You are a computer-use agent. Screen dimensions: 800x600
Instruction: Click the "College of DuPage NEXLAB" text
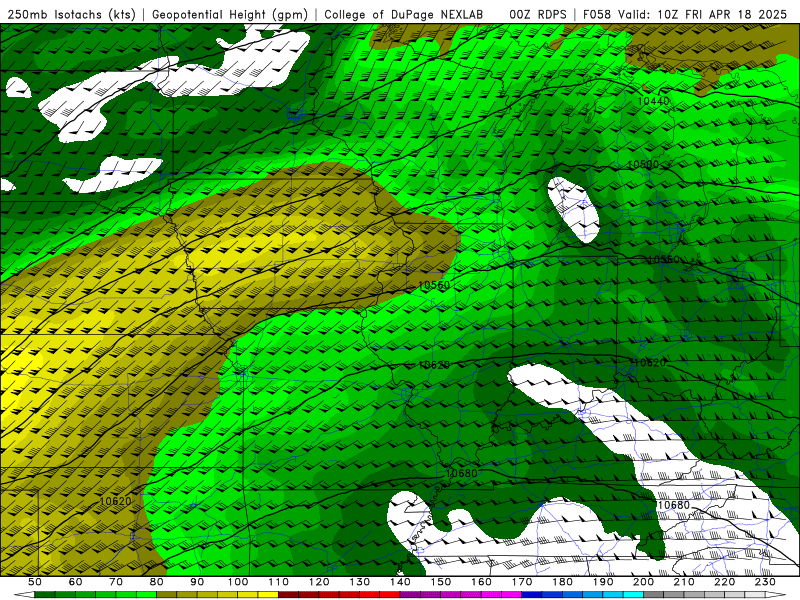click(x=404, y=15)
